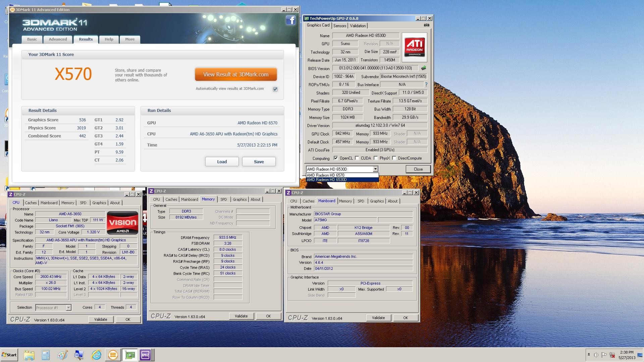Viewport: 644px width, 362px height.
Task: Click GPU-Z Close button
Action: click(x=418, y=169)
